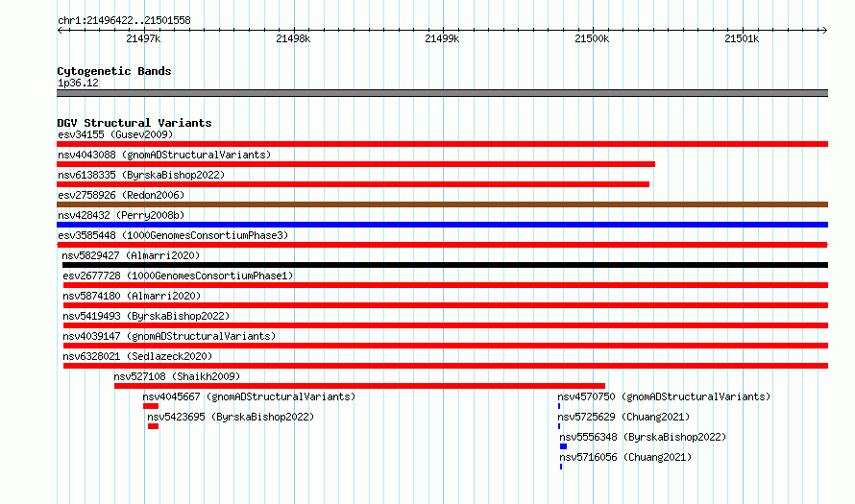
Task: Select tiny blue nsv4570750 variant mark
Action: (559, 406)
